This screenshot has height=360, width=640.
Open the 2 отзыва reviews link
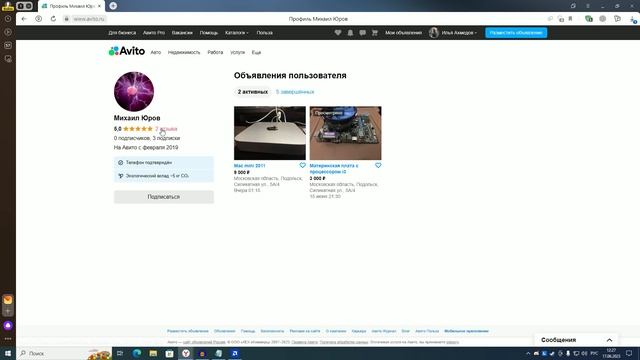pos(166,129)
